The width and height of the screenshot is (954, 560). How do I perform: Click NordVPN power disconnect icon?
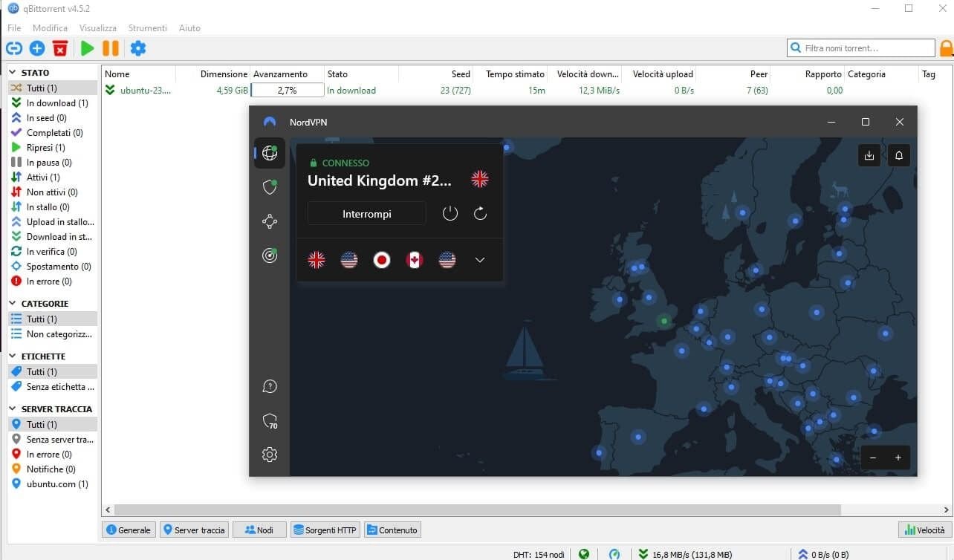coord(450,214)
